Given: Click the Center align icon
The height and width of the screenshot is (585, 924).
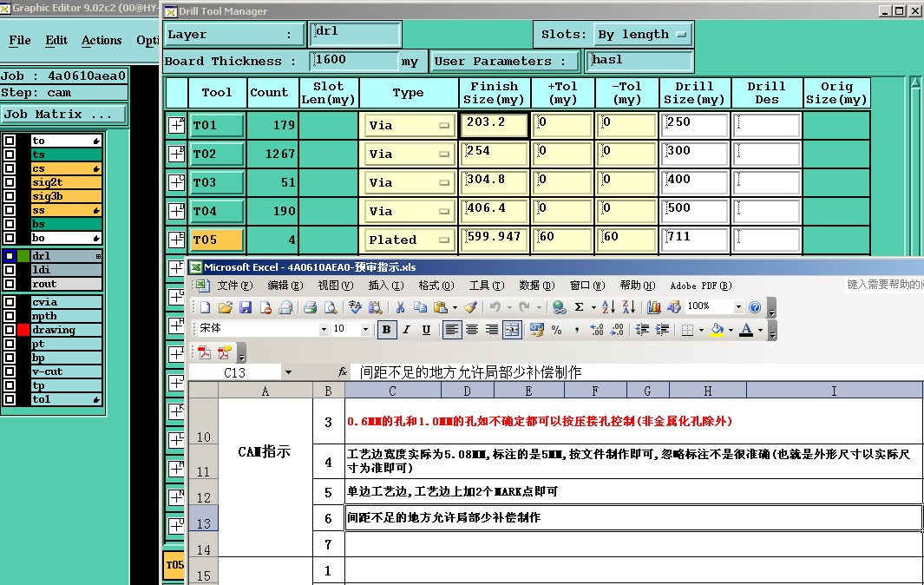Looking at the screenshot, I should [471, 330].
